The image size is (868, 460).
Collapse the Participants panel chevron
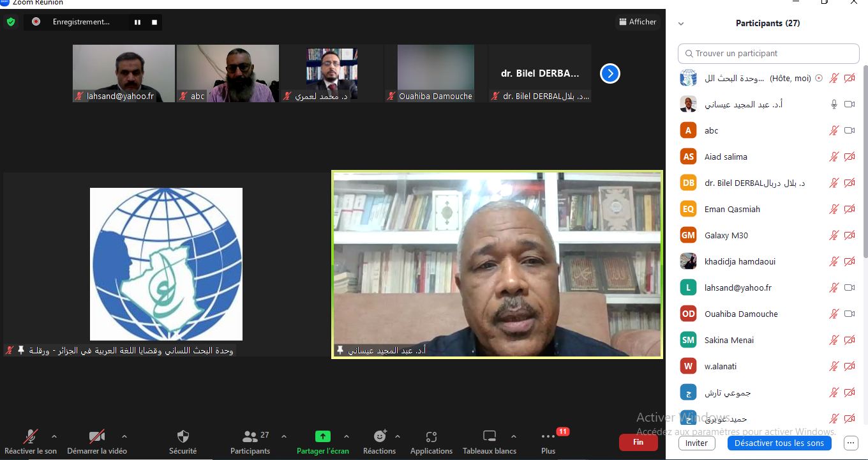(x=681, y=24)
